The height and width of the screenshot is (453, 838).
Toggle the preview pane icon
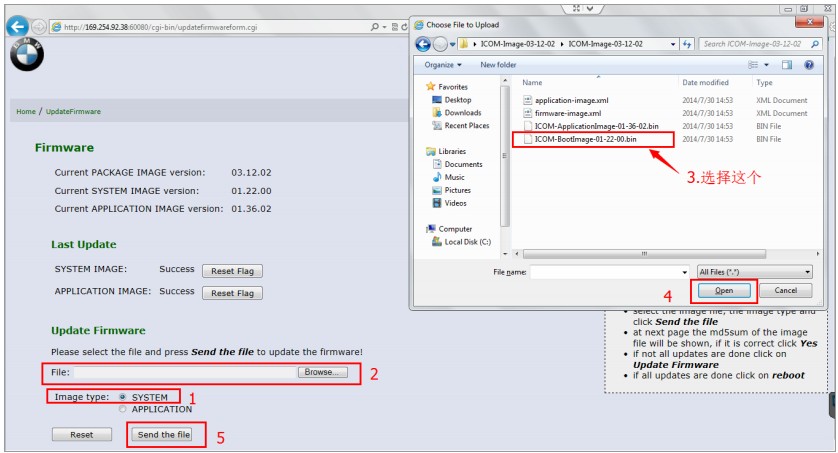[787, 65]
